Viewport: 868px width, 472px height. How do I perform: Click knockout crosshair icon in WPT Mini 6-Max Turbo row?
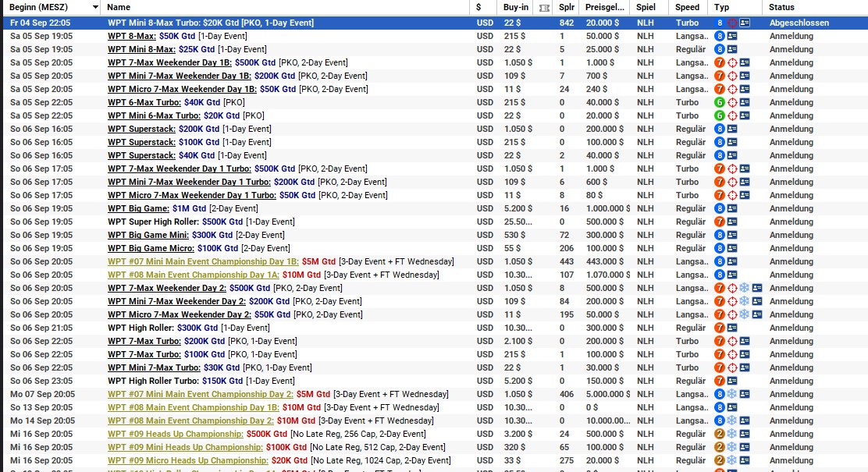pyautogui.click(x=732, y=115)
